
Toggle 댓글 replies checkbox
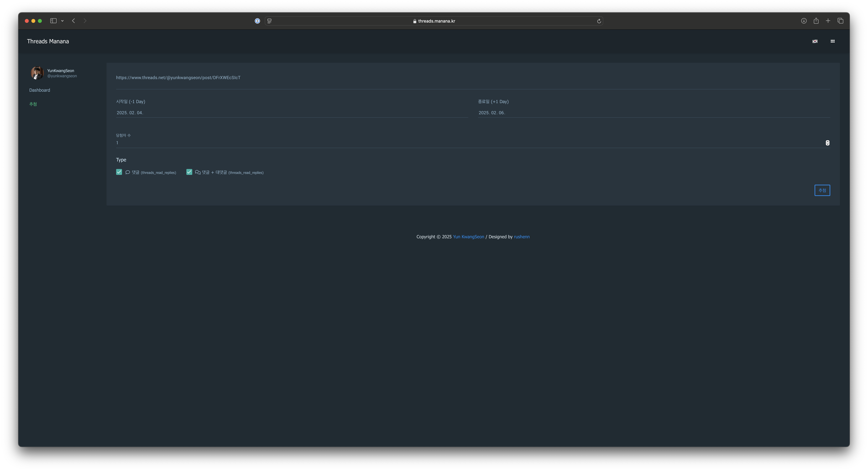coord(119,172)
